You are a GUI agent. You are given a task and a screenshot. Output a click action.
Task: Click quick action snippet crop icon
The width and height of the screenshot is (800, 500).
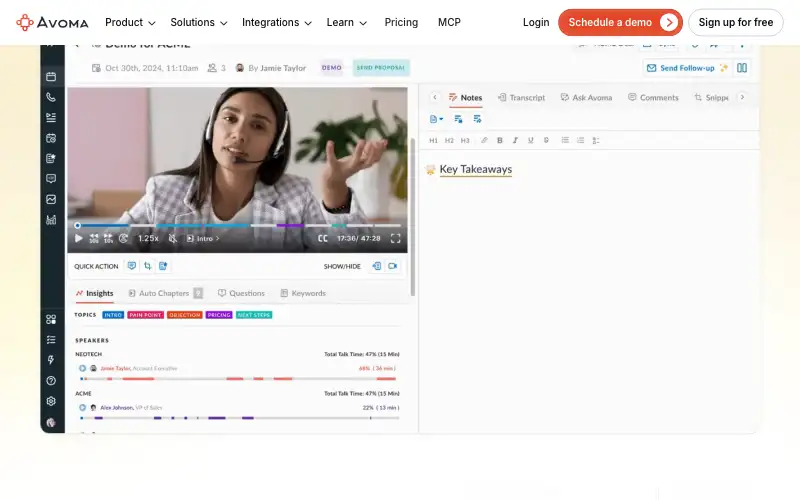[147, 266]
